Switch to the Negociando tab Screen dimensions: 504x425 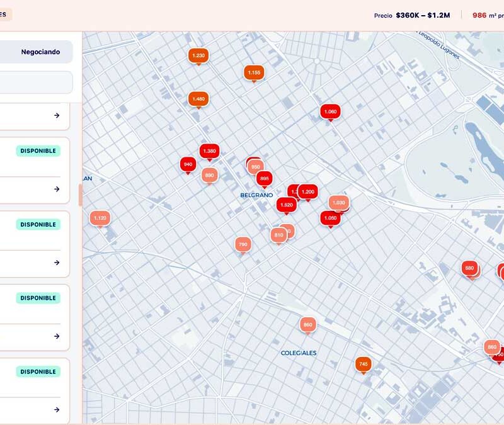coord(40,52)
